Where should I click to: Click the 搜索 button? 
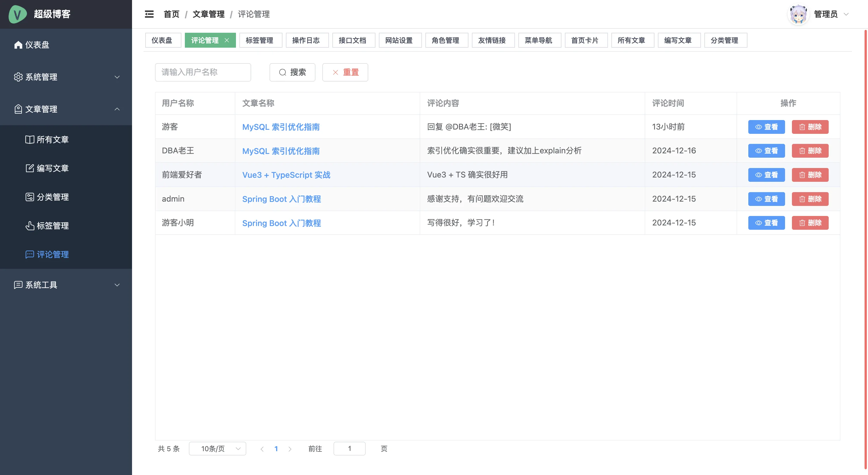[x=292, y=72]
